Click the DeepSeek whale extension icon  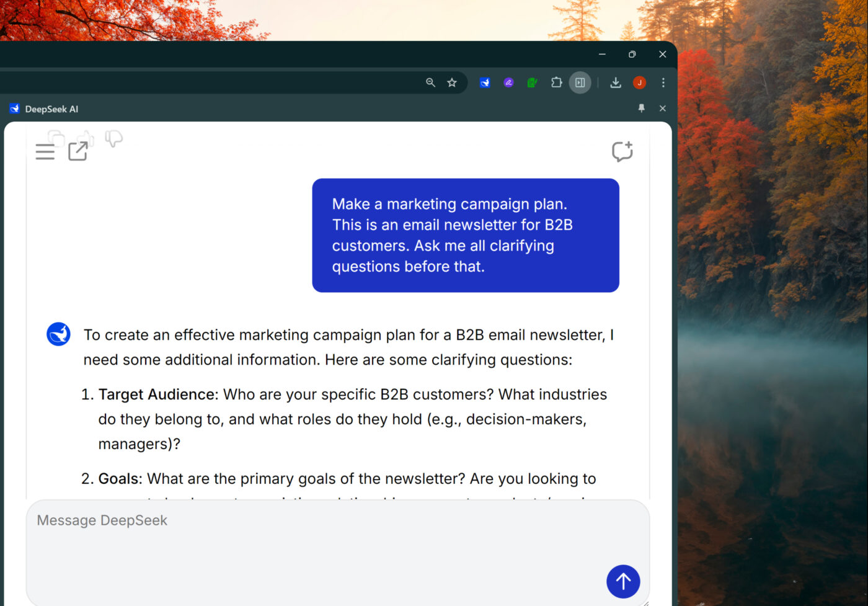point(485,82)
